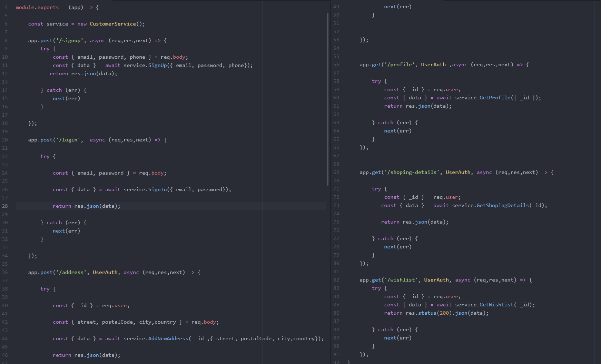The width and height of the screenshot is (601, 364).
Task: Click line number 56 in the right pane
Action: point(336,65)
